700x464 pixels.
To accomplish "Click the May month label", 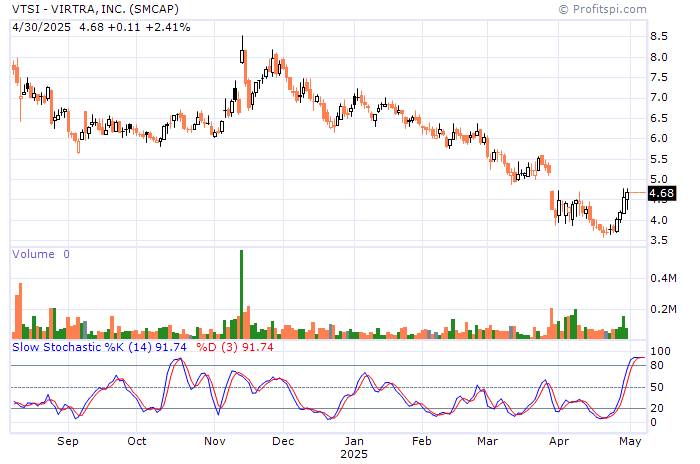I will pos(630,441).
